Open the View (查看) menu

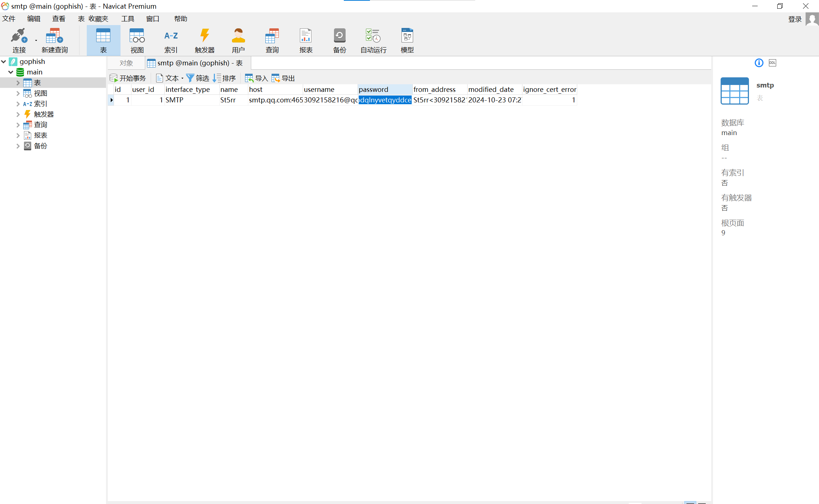(x=59, y=19)
